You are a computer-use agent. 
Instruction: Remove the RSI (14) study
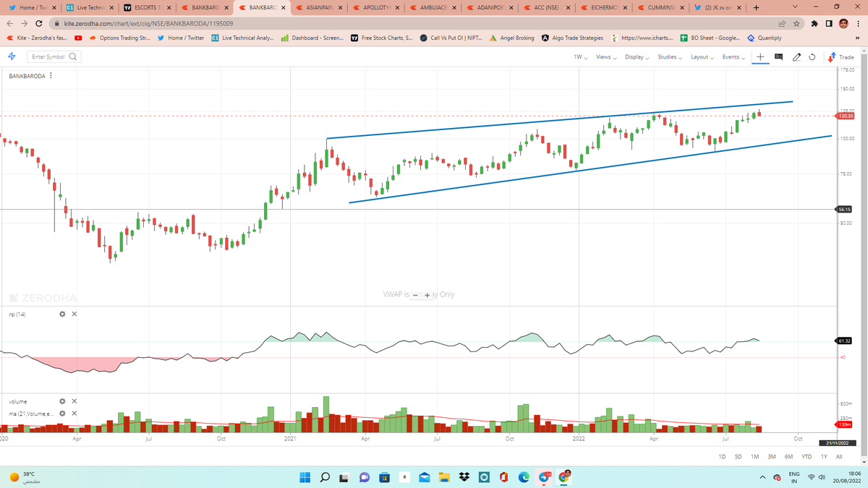[75, 314]
